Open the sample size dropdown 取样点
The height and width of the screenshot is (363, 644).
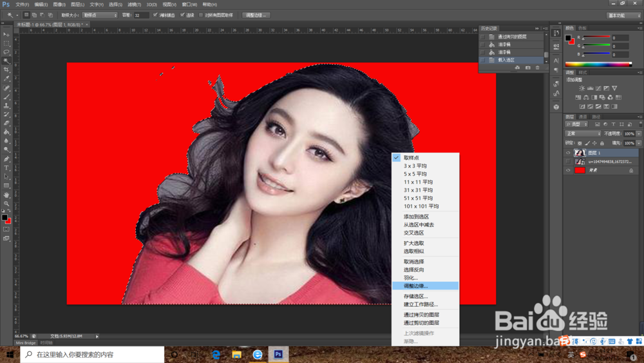click(x=100, y=15)
